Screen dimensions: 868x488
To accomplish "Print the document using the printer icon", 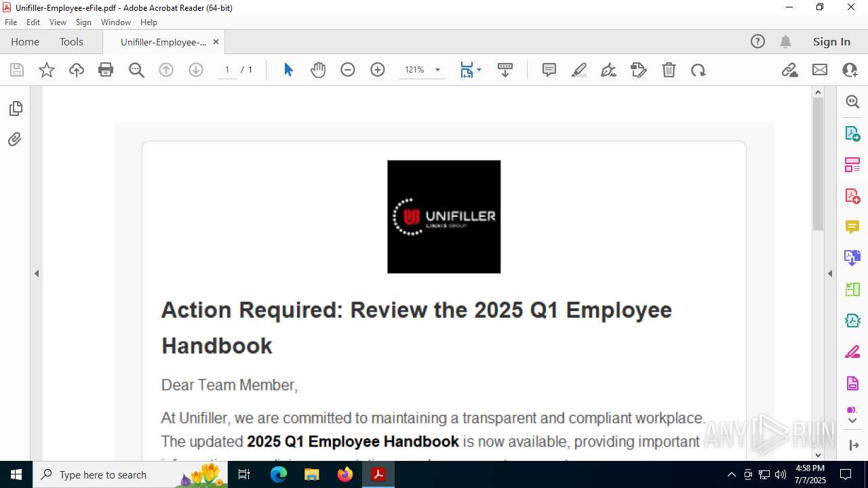I will point(106,70).
